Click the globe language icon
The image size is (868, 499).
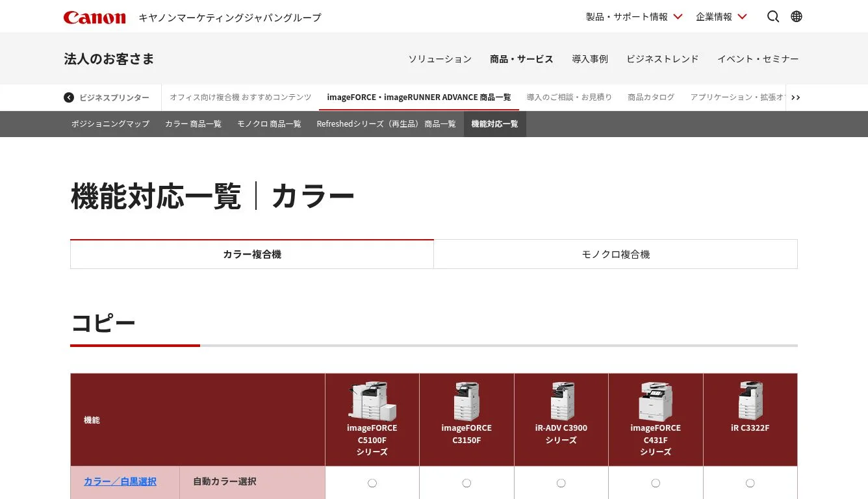797,17
